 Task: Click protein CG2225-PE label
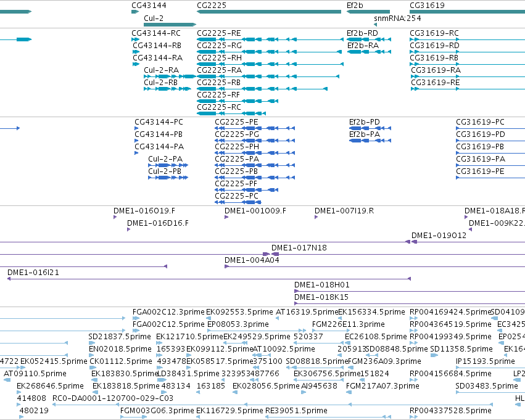pos(236,122)
